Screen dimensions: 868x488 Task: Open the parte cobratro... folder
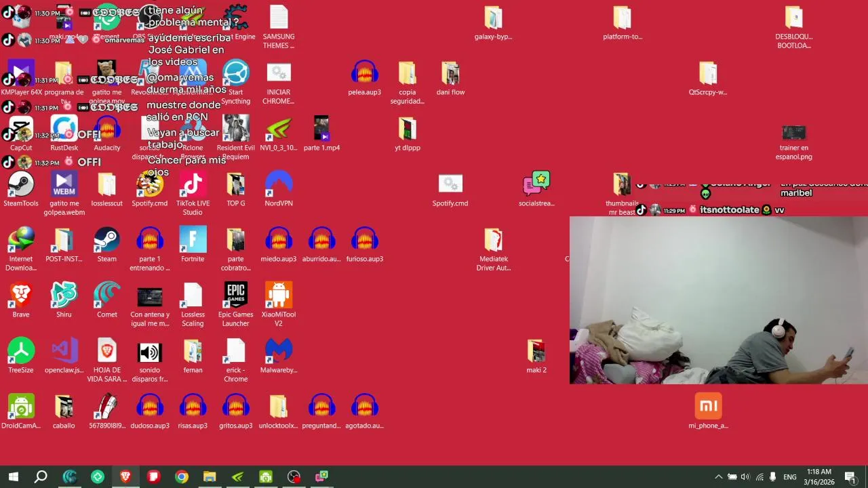coord(236,249)
